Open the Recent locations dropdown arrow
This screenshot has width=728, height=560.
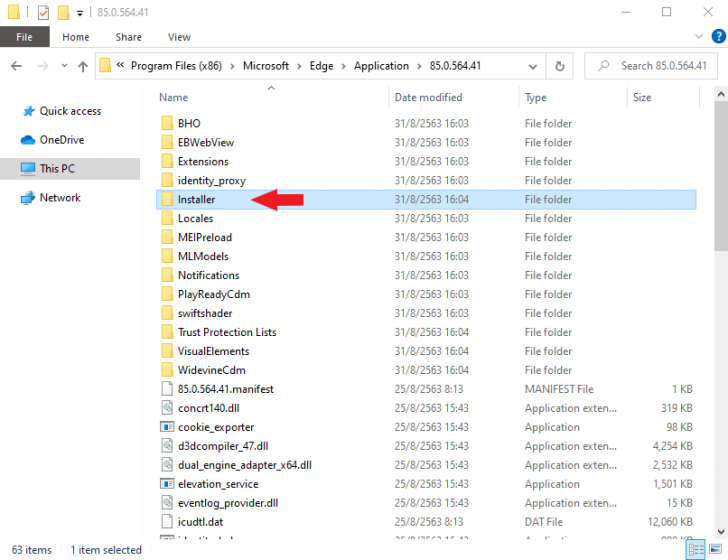[64, 66]
